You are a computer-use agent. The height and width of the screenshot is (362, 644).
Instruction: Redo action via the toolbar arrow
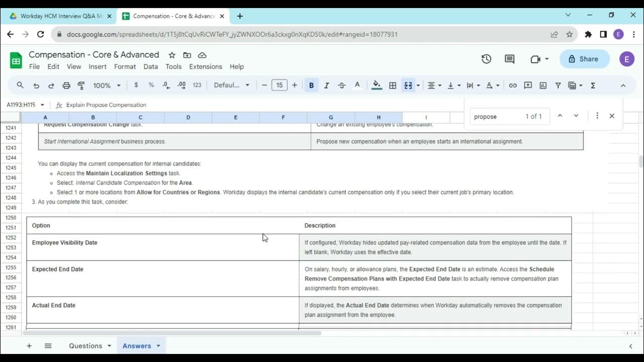51,85
